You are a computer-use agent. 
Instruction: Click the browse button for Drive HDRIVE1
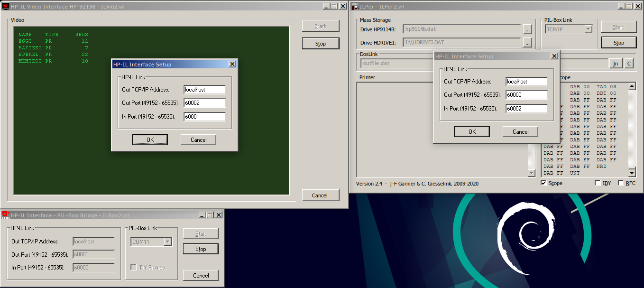527,43
